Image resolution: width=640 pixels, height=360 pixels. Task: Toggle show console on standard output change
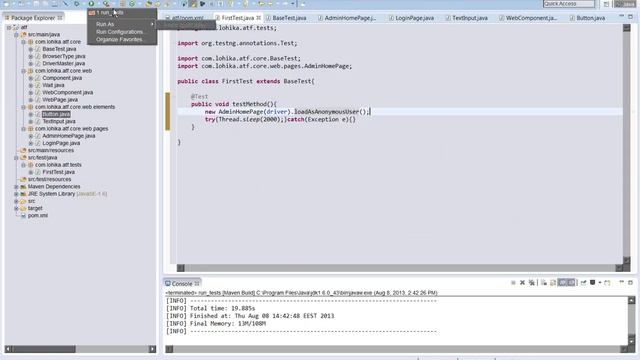(x=563, y=282)
